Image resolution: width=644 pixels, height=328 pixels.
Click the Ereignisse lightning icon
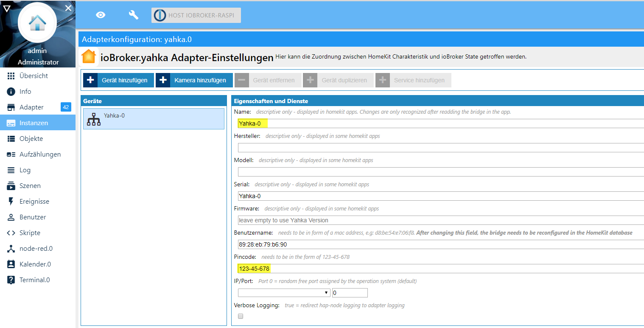(11, 202)
